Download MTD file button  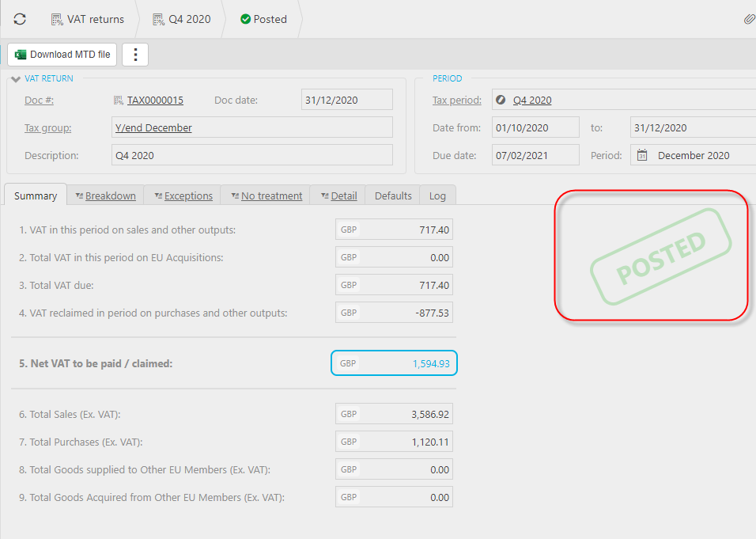click(x=62, y=55)
